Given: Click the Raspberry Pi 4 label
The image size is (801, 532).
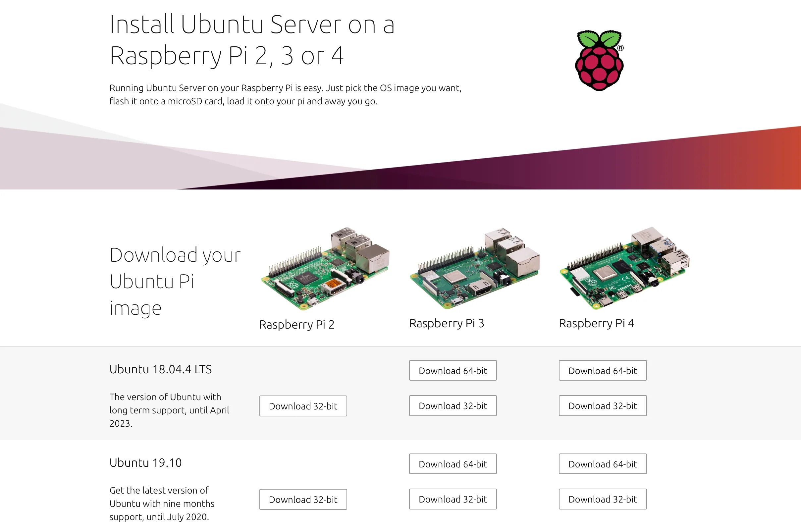Looking at the screenshot, I should (596, 323).
